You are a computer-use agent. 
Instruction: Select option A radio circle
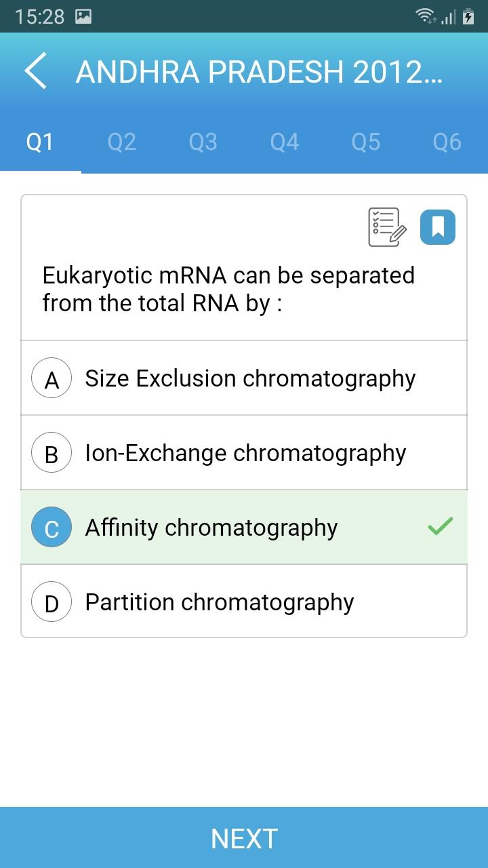point(52,378)
